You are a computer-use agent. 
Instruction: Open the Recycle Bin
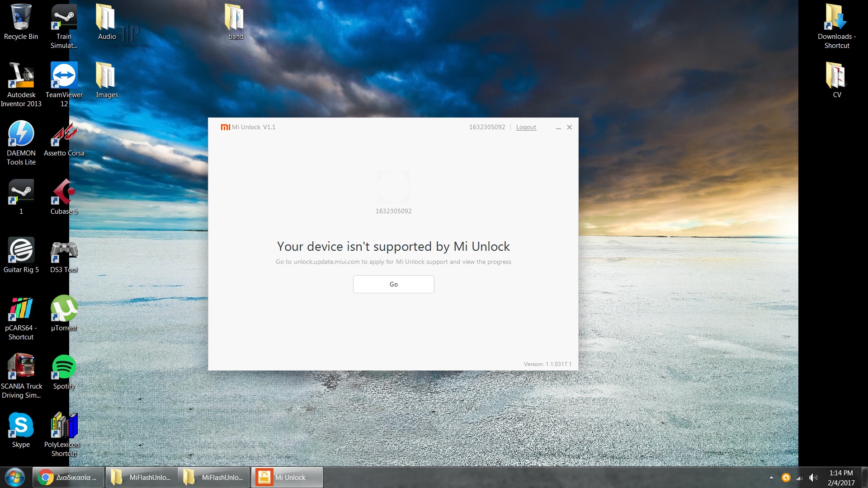(x=21, y=18)
